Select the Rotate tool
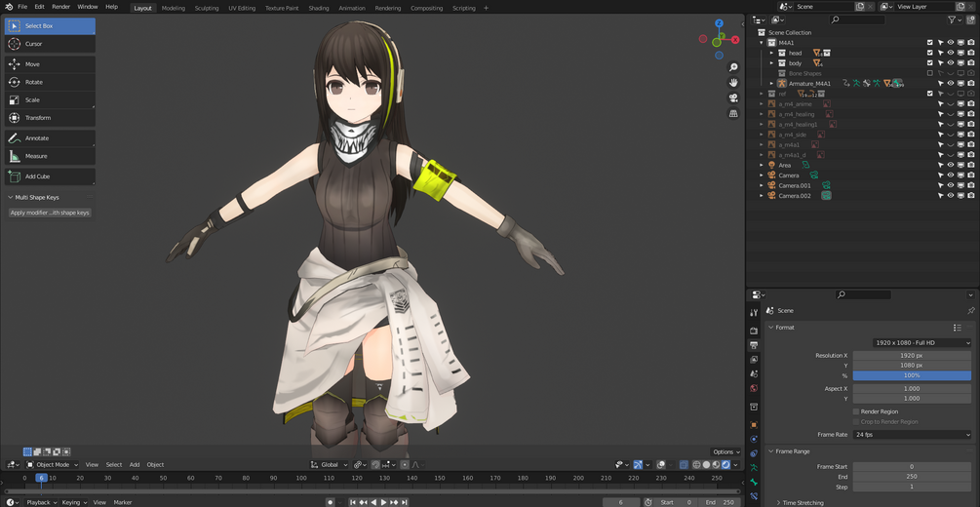This screenshot has width=980, height=507. tap(50, 82)
